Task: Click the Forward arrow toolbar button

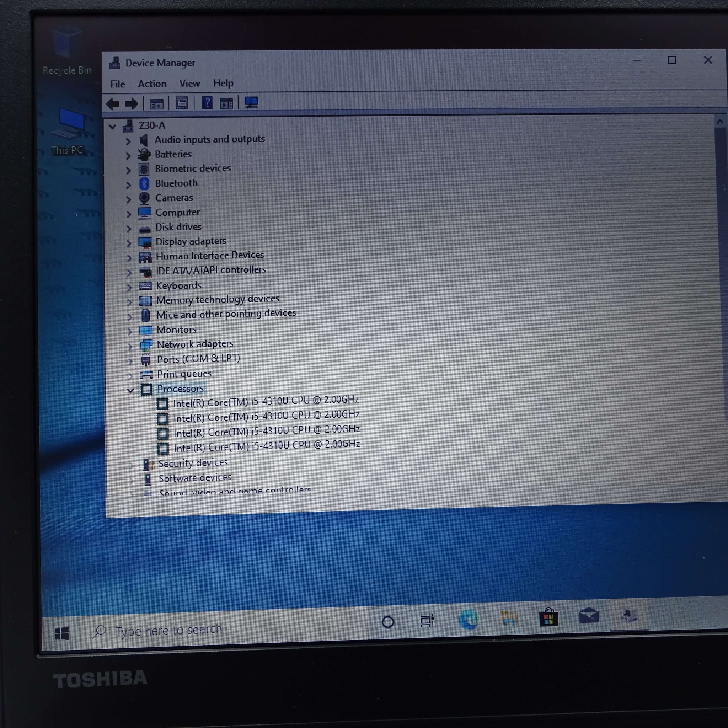Action: [132, 104]
